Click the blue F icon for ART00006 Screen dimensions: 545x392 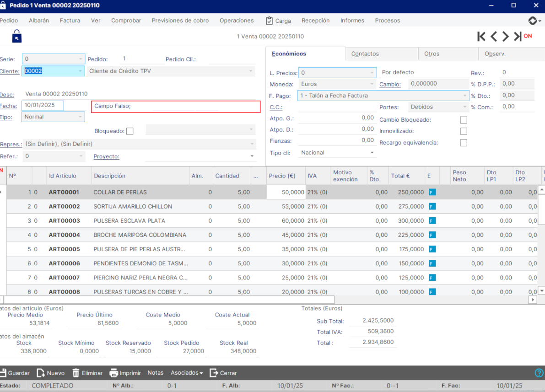432,263
